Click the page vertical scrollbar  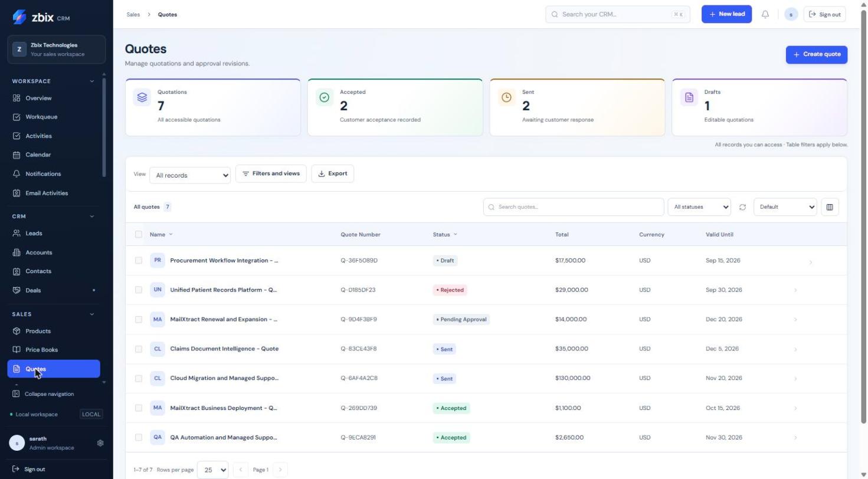click(x=864, y=212)
